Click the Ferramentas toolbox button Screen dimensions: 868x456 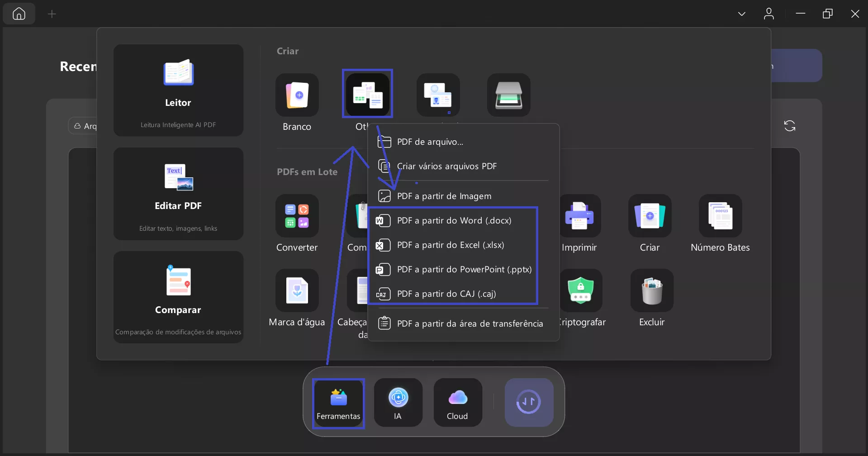[338, 403]
